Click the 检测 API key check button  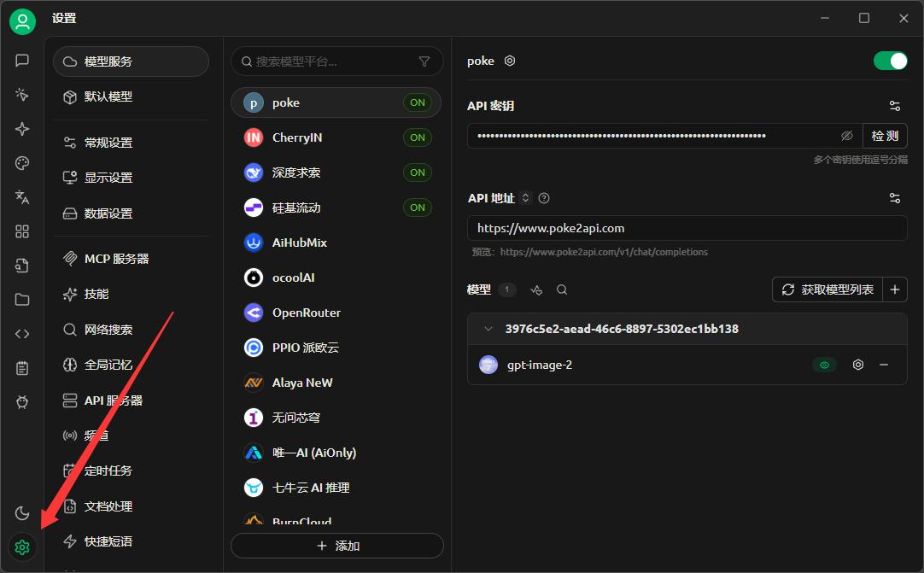pos(885,136)
